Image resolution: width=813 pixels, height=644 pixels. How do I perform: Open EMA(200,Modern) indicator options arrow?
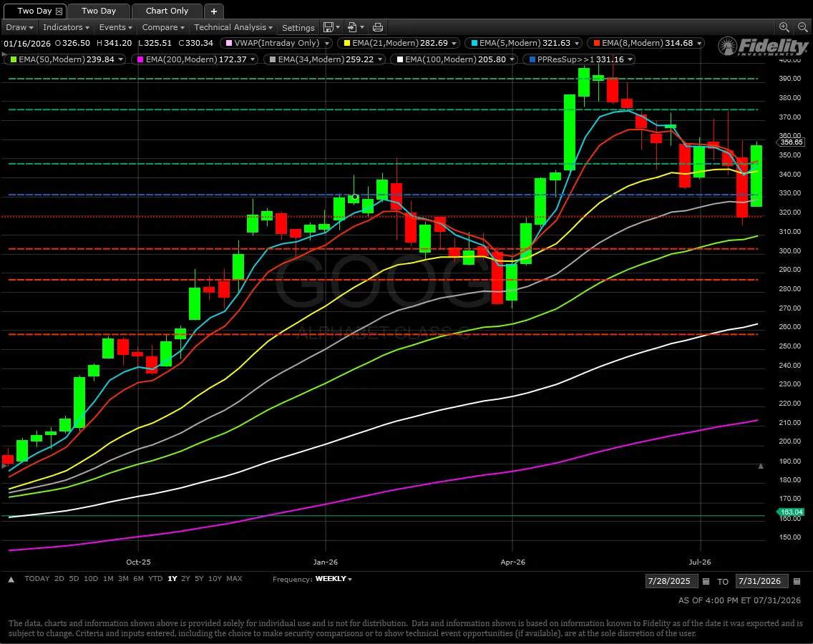tap(253, 59)
